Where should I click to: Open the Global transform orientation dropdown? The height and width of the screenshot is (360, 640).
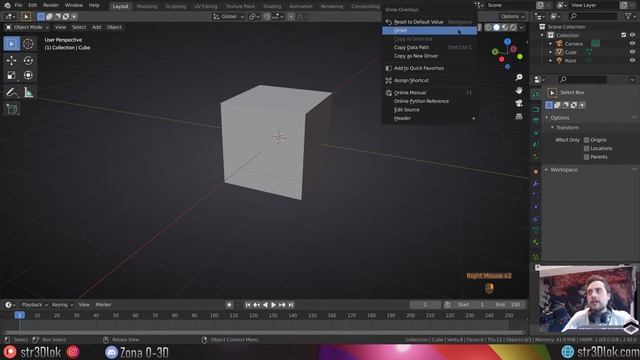(x=229, y=17)
